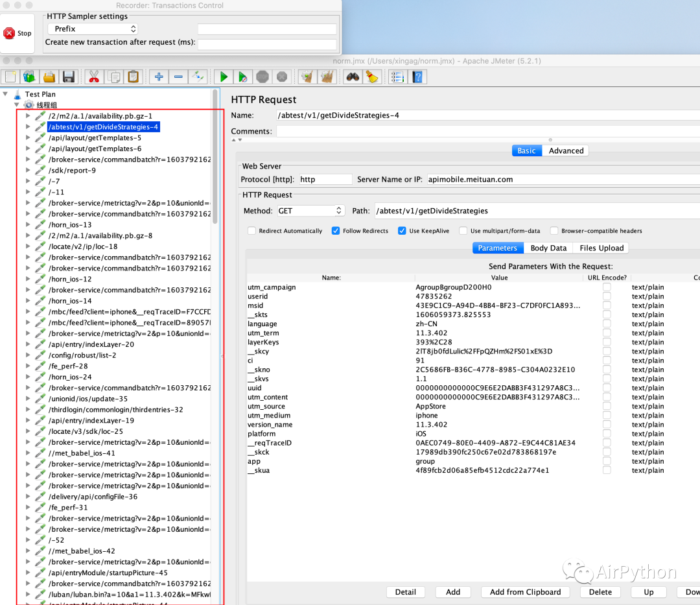Select the Parameters tab
This screenshot has height=605, width=700.
click(x=498, y=248)
